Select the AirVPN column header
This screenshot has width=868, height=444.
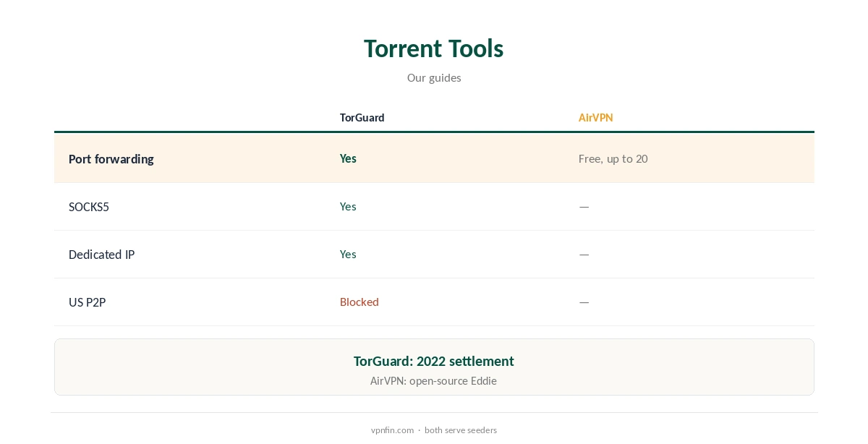pyautogui.click(x=596, y=118)
